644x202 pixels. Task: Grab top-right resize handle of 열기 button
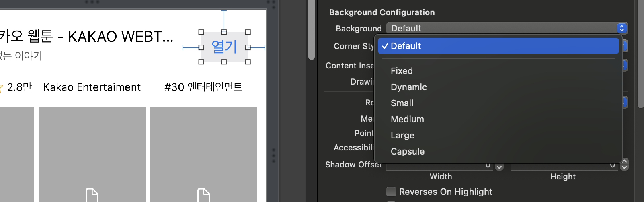tap(248, 32)
